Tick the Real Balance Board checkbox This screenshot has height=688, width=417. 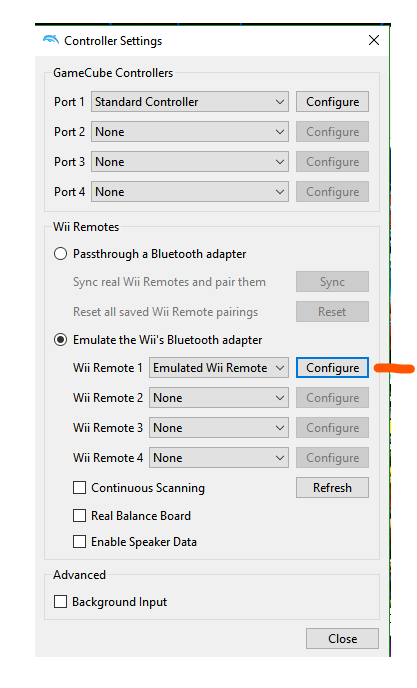pos(79,515)
